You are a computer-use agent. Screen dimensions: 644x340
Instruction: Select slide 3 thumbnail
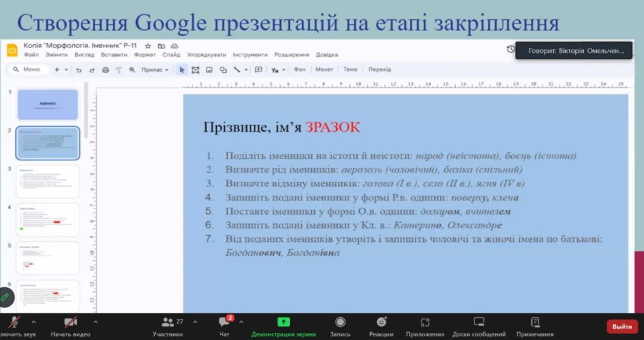tap(48, 182)
